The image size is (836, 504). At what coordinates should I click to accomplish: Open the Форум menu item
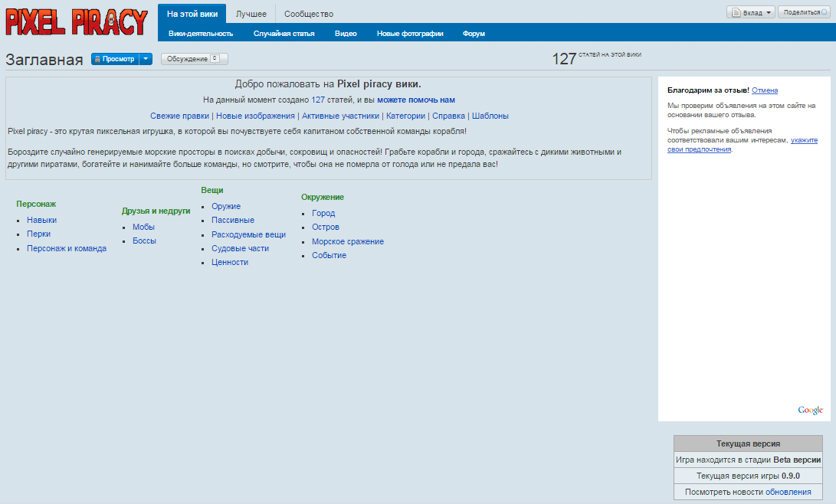(x=474, y=33)
